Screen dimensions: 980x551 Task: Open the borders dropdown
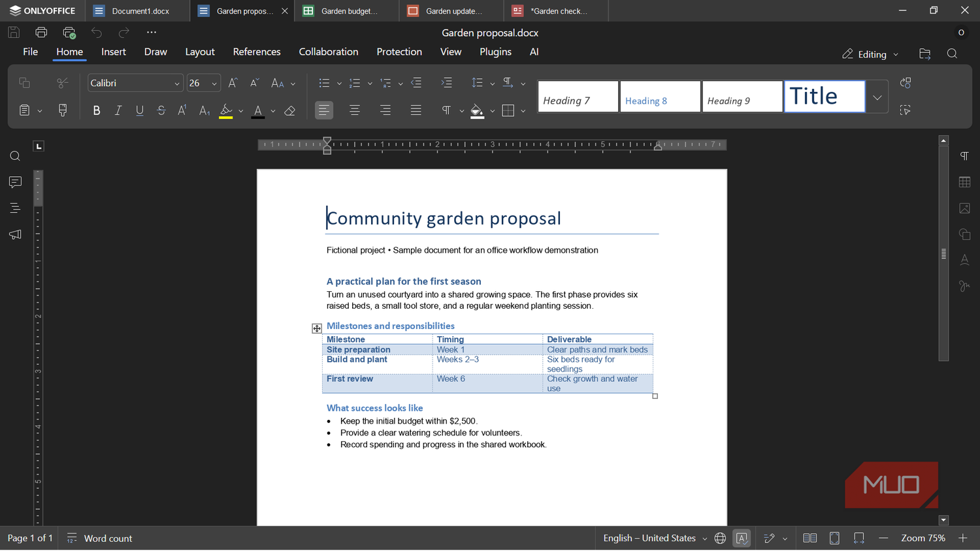pos(523,111)
